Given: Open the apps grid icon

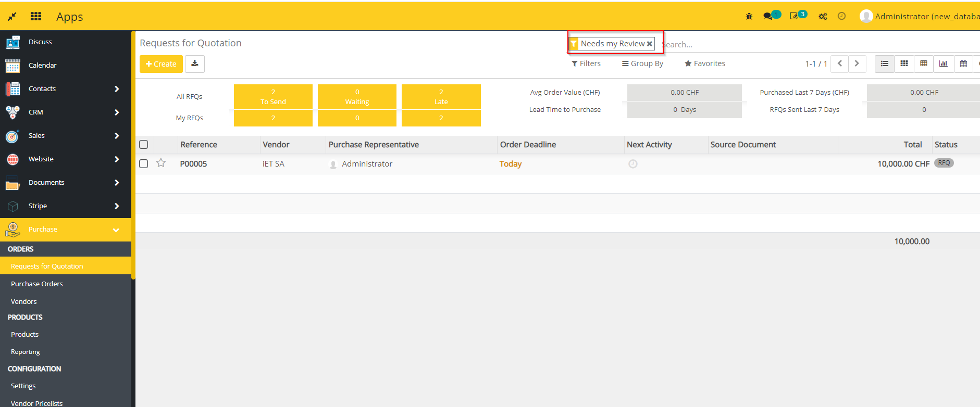Looking at the screenshot, I should [36, 16].
